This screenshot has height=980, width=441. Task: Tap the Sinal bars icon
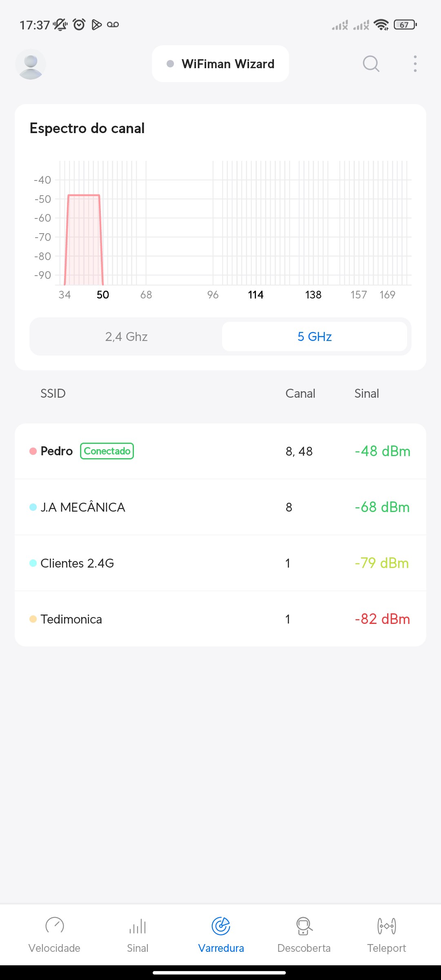click(138, 926)
